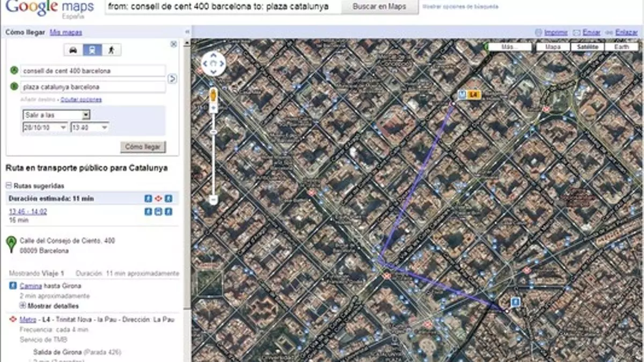Collapse the left side panel
Screen dimensions: 644x362
187,32
